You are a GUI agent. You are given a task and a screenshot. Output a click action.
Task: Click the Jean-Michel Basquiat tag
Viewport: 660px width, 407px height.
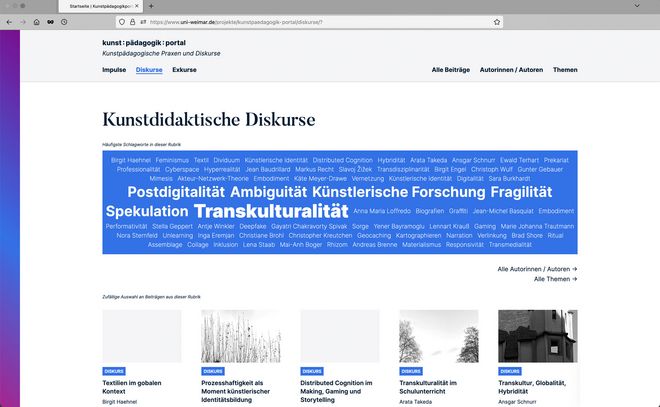tap(503, 211)
